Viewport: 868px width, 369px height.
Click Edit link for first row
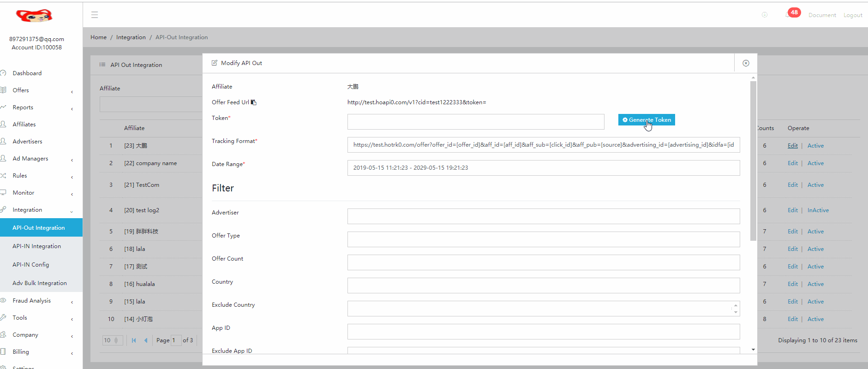(792, 146)
